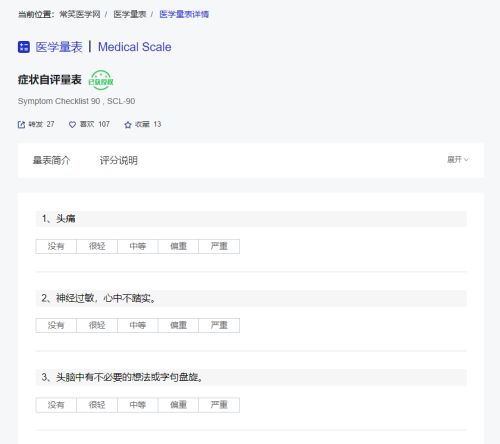This screenshot has width=500, height=444.
Task: Open the 评分说明 tab
Action: 119,160
